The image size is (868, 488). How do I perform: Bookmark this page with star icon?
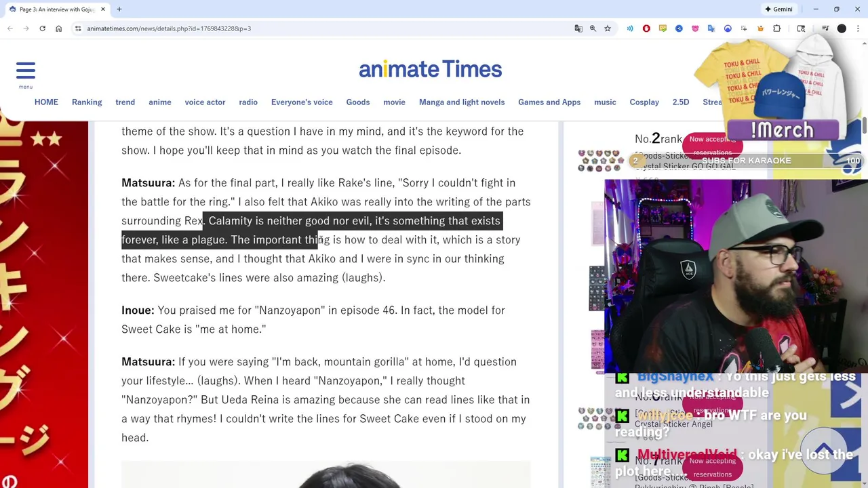point(608,28)
